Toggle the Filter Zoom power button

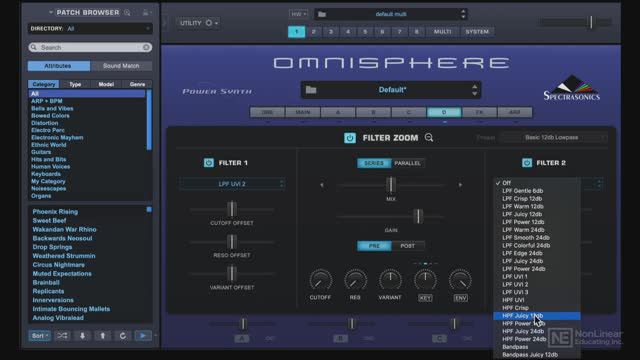350,138
